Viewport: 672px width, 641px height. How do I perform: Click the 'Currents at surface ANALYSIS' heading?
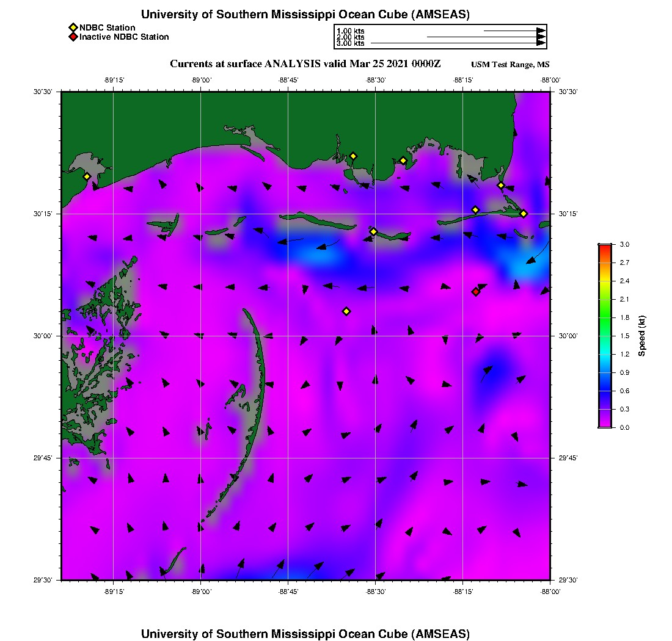point(305,64)
